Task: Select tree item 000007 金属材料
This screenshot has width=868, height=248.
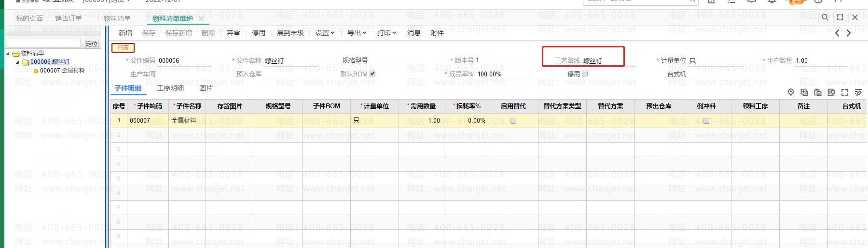Action: (x=62, y=71)
